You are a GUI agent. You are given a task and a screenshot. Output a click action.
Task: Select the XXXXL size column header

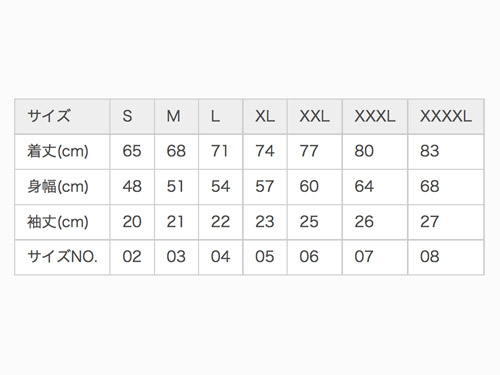pyautogui.click(x=446, y=116)
